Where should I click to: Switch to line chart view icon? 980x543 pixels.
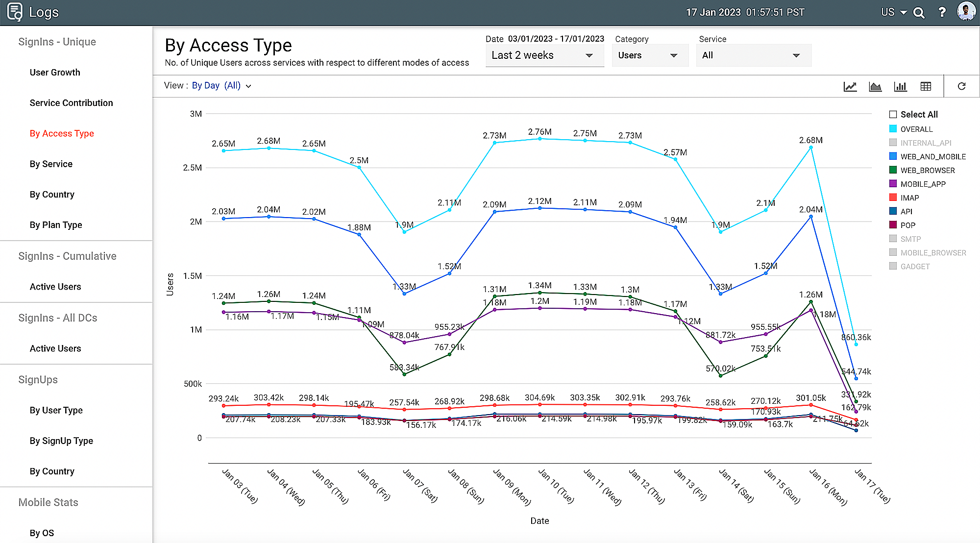click(850, 87)
